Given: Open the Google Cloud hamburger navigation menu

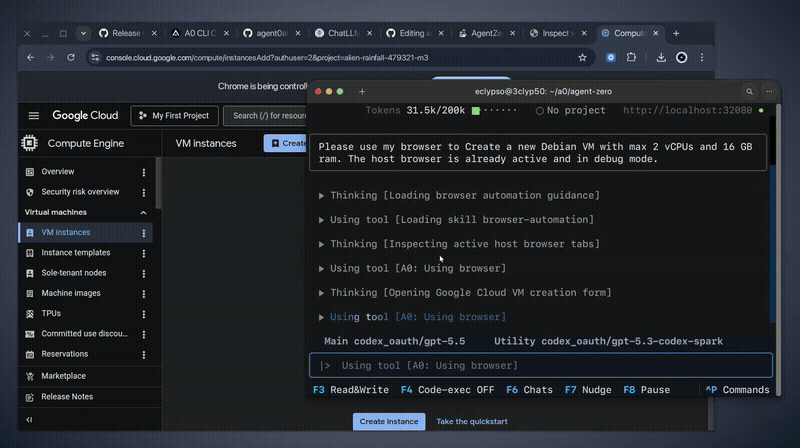Looking at the screenshot, I should [x=34, y=116].
